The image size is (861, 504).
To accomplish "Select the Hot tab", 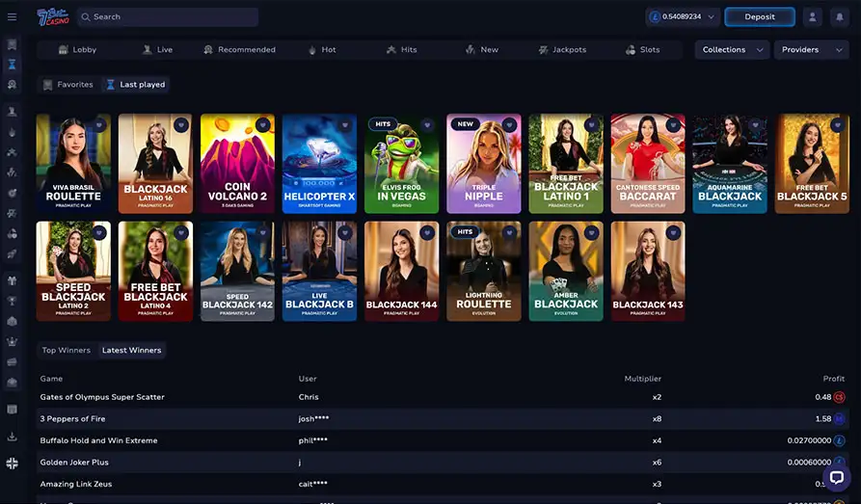I will [x=322, y=50].
